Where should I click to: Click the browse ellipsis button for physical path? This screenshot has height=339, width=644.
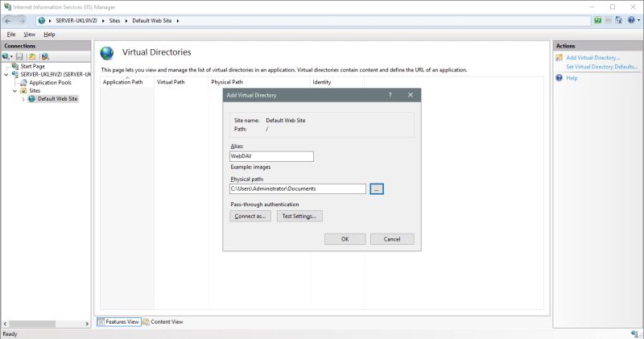377,189
